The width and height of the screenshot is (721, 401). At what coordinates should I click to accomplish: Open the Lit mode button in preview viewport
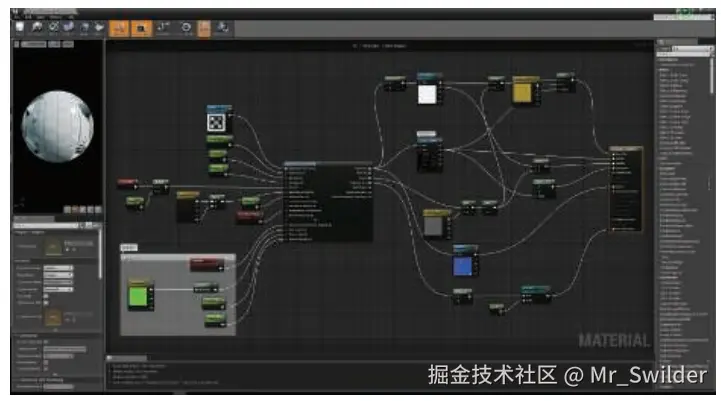pos(54,44)
